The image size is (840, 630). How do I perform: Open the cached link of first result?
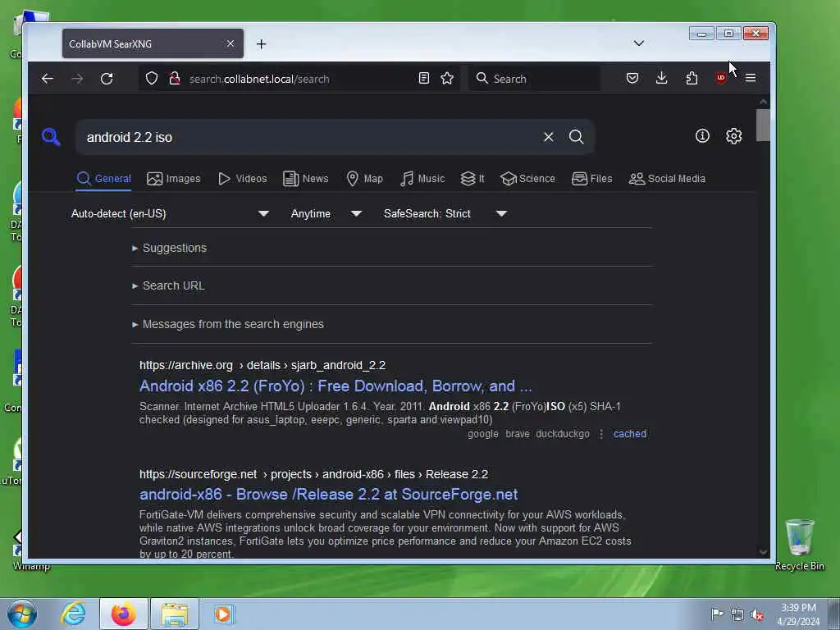[629, 434]
